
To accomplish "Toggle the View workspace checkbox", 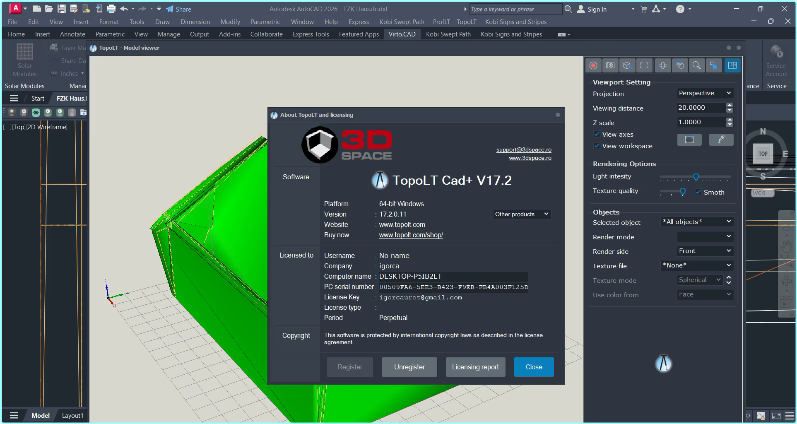I will click(x=597, y=146).
